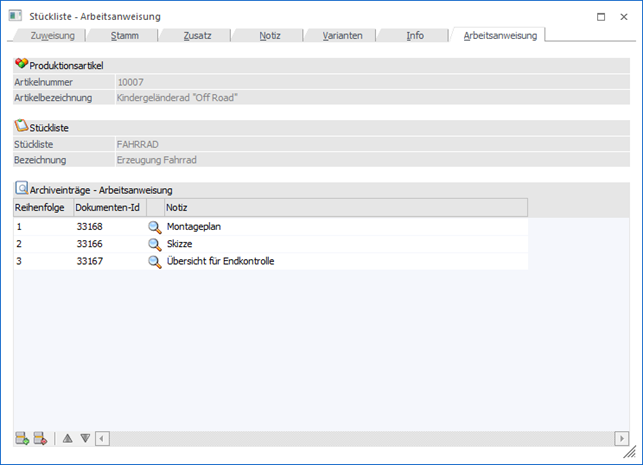This screenshot has width=643, height=465.
Task: Click the Dokumenten-Id column header
Action: coord(108,207)
